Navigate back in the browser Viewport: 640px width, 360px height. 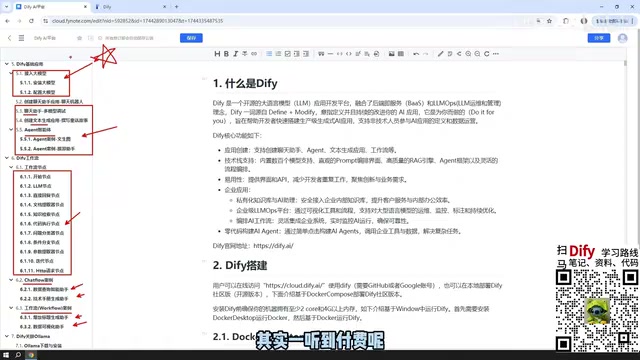pos(7,21)
